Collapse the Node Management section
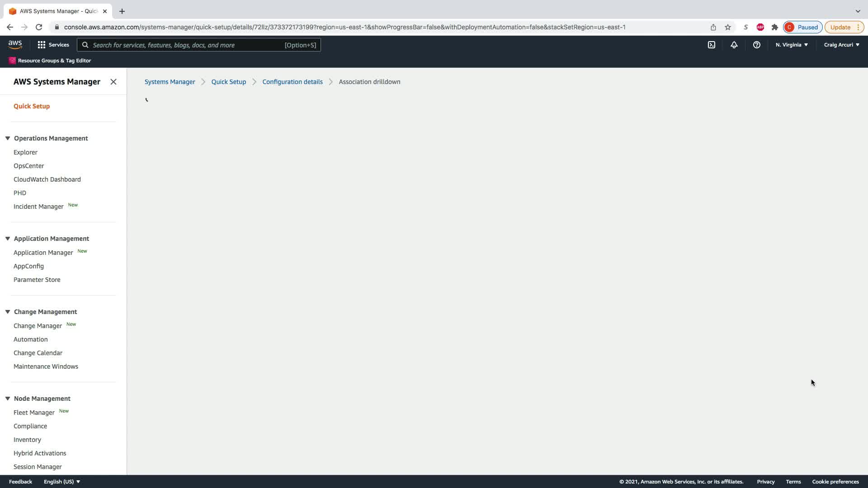868x488 pixels. 8,399
